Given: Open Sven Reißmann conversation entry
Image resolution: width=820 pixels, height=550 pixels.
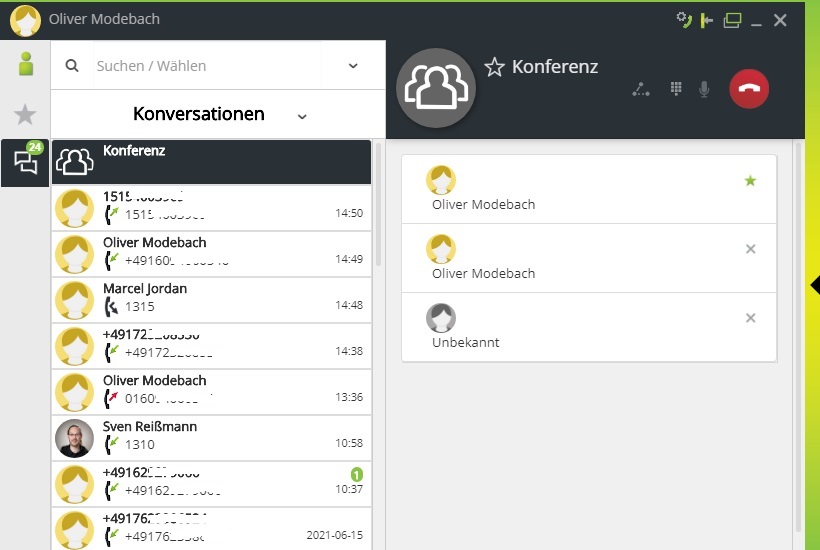Looking at the screenshot, I should 211,438.
